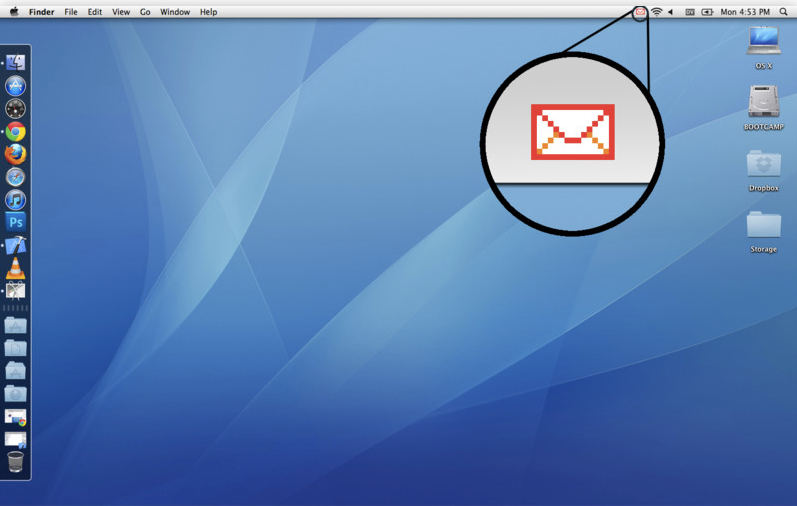Click the Spotlight search magnifier
Viewport: 797px width, 506px height.
[783, 12]
